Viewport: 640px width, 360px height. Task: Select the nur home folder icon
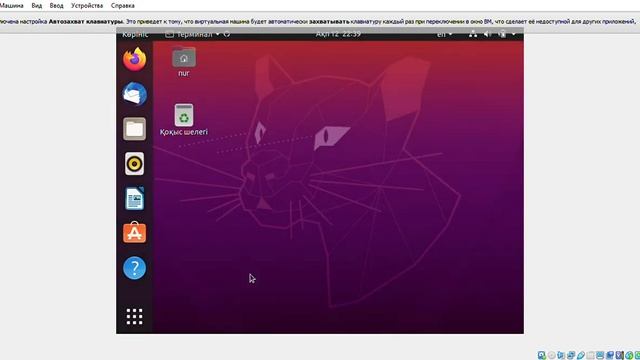click(x=184, y=57)
